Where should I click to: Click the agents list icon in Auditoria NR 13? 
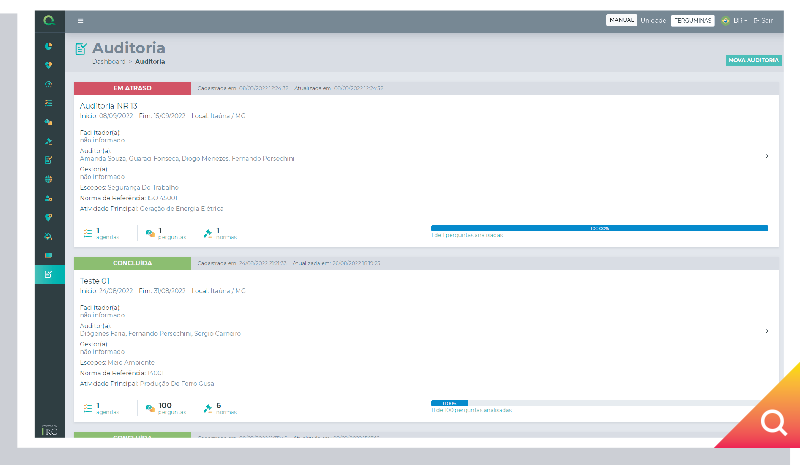[86, 233]
